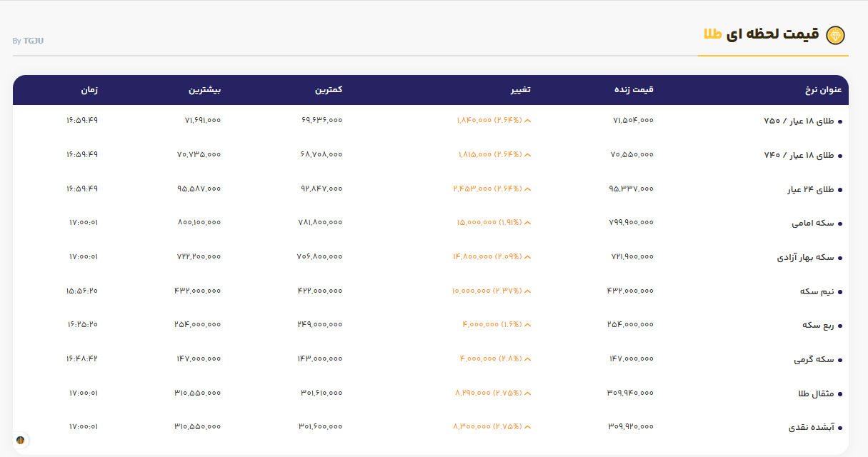Select live price ۷۰,۵۵۰,۰۰۰
Image resolution: width=868 pixels, height=457 pixels.
pyautogui.click(x=632, y=154)
